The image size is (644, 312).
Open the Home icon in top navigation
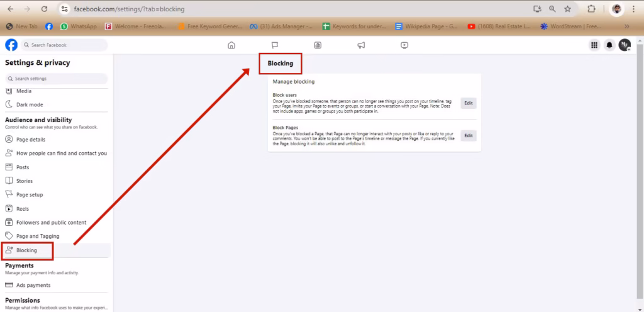231,45
